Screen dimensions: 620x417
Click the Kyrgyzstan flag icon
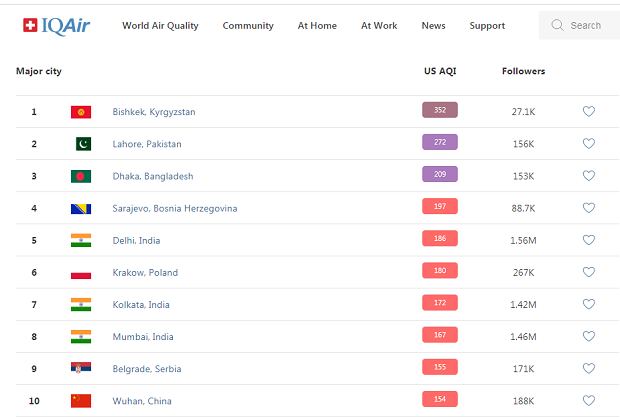point(81,112)
